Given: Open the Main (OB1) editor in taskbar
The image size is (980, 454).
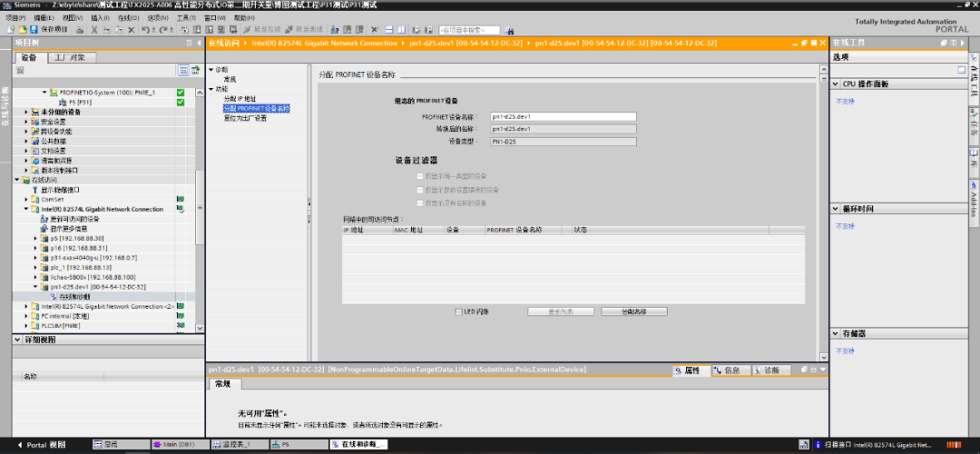Looking at the screenshot, I should point(180,445).
